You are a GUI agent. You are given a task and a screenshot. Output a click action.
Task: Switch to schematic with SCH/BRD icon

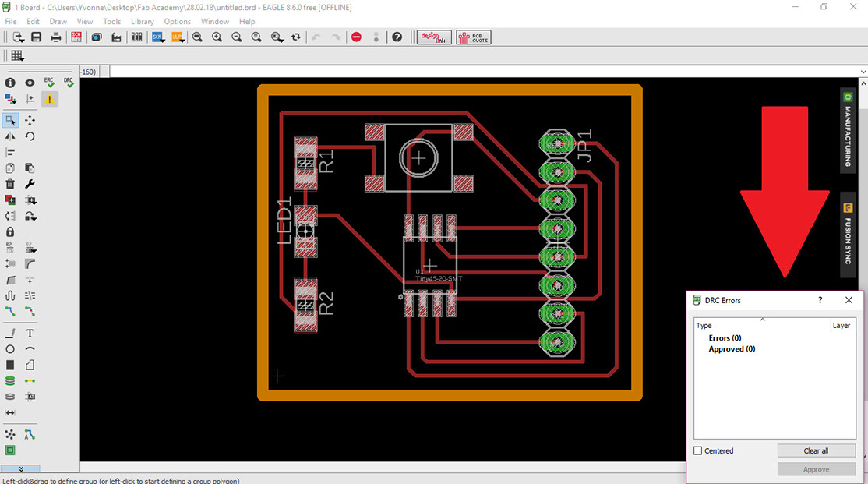point(76,37)
